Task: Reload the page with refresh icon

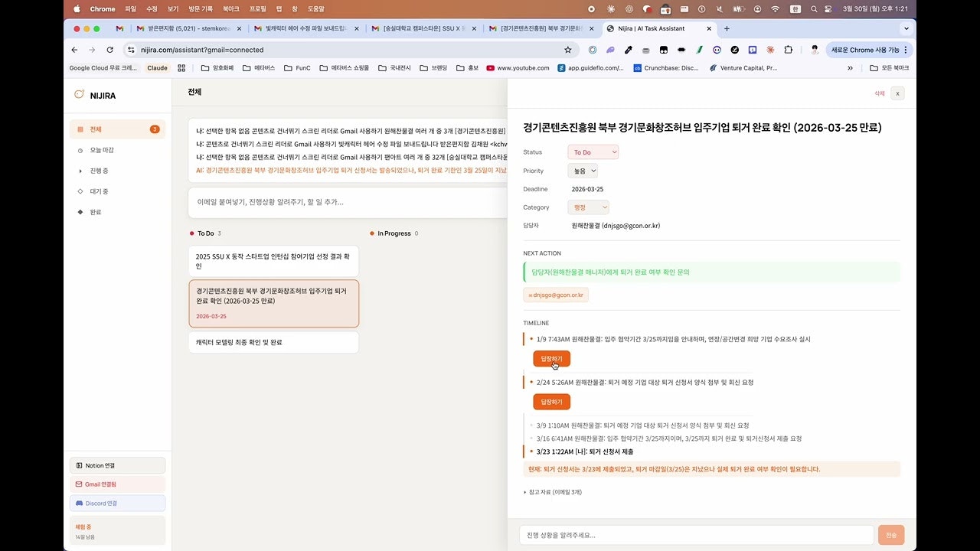Action: point(110,50)
